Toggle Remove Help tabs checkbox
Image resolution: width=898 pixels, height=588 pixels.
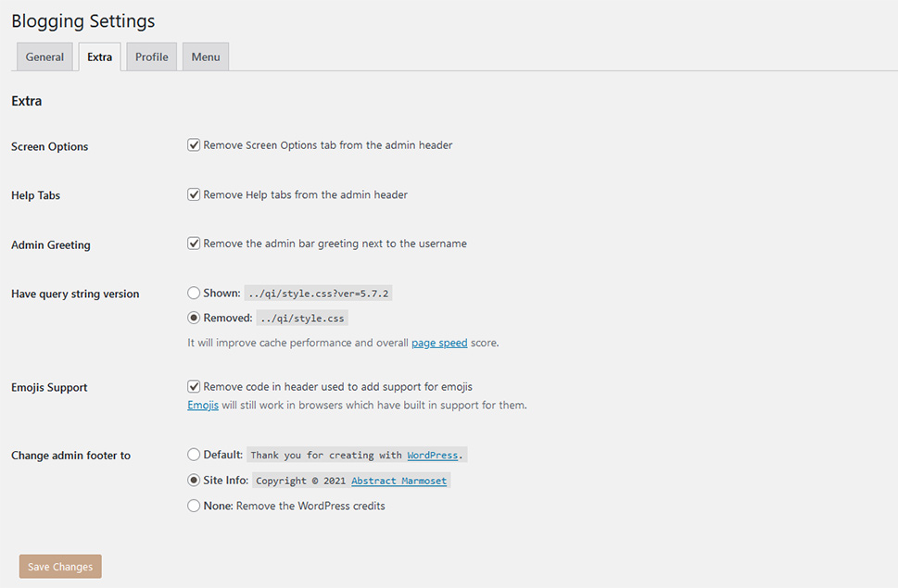point(194,194)
